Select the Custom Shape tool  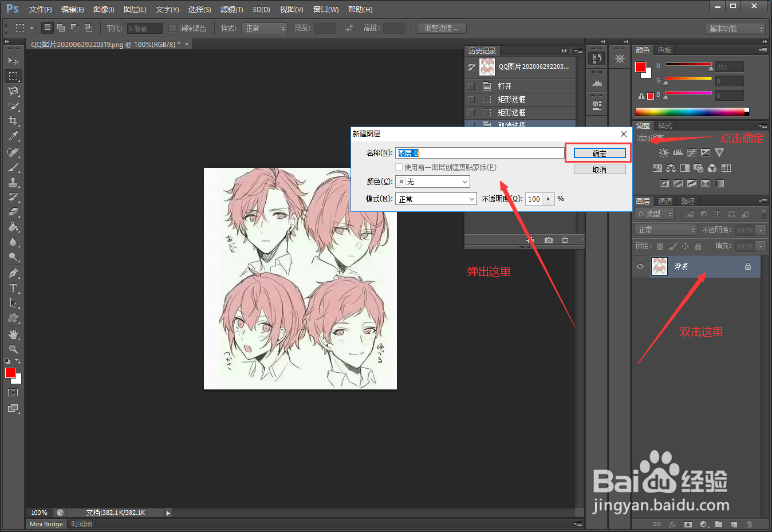tap(13, 318)
